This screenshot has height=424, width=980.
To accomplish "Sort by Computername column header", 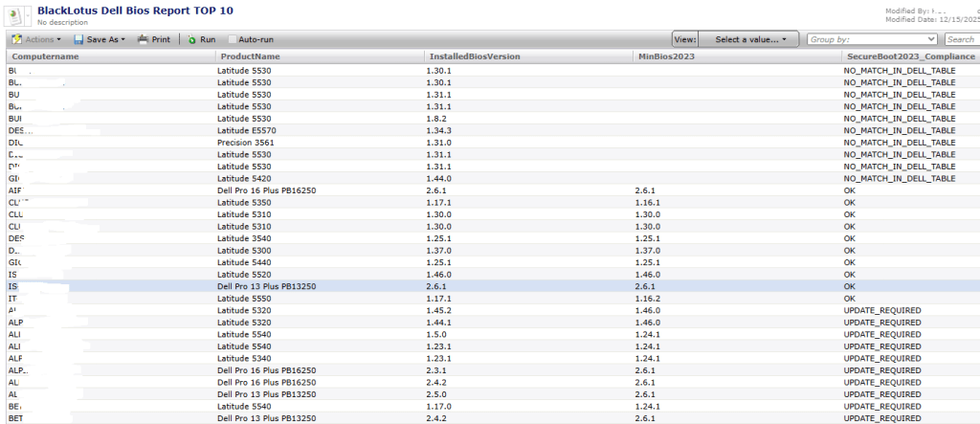I will (45, 57).
